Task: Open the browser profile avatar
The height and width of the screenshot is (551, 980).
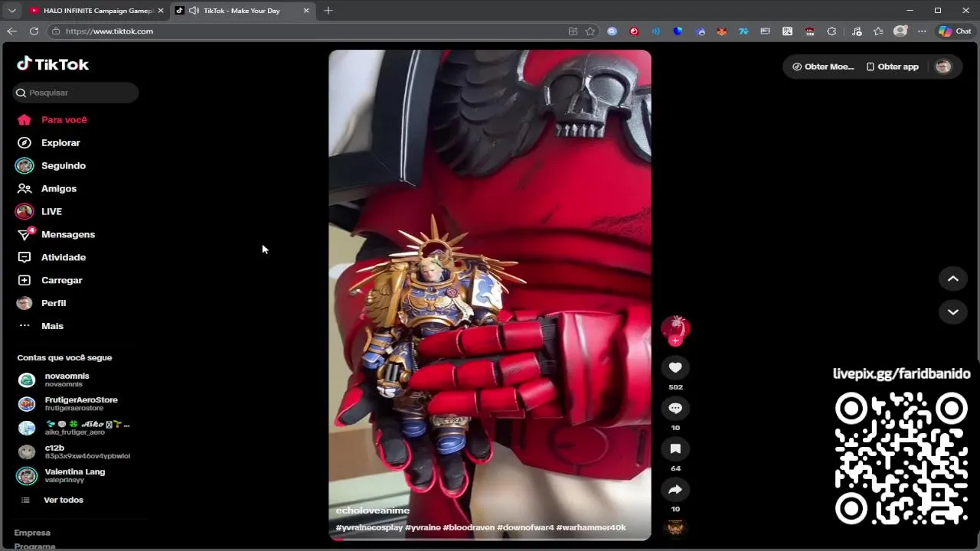Action: point(900,31)
